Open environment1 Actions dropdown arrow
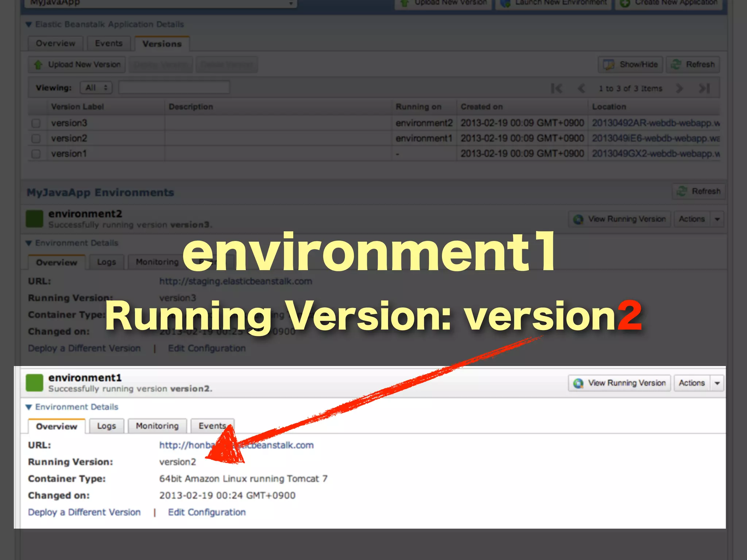This screenshot has width=747, height=560. coord(717,383)
